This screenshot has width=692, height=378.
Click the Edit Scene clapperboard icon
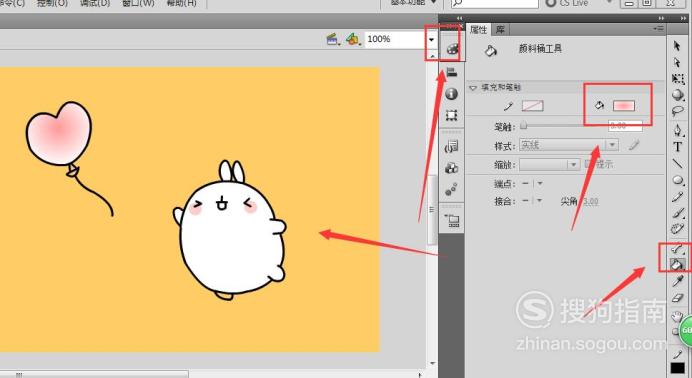coord(333,40)
